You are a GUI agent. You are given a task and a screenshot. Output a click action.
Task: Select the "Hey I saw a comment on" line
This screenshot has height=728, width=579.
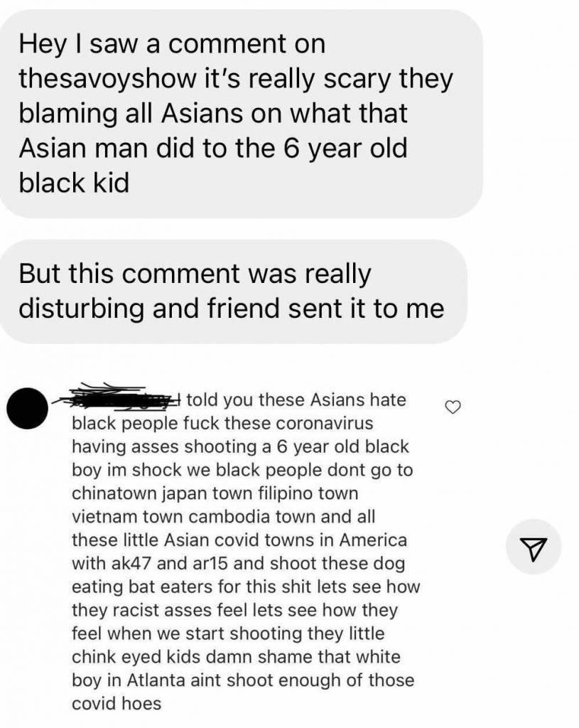[x=172, y=44]
